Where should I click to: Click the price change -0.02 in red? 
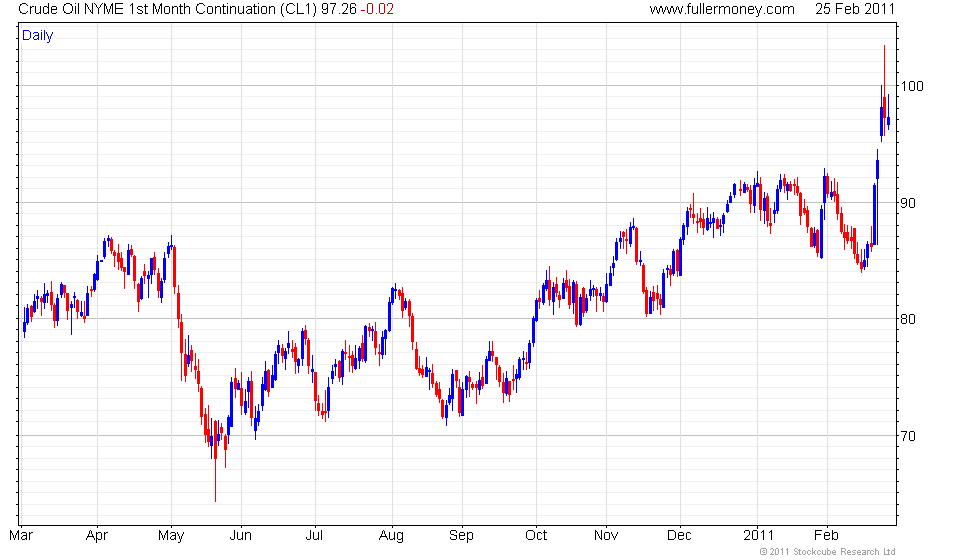coord(377,9)
